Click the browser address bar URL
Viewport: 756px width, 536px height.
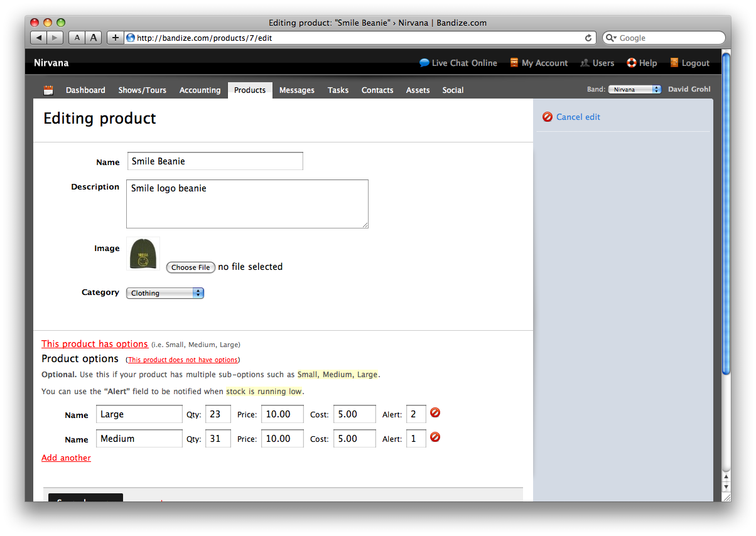click(360, 38)
